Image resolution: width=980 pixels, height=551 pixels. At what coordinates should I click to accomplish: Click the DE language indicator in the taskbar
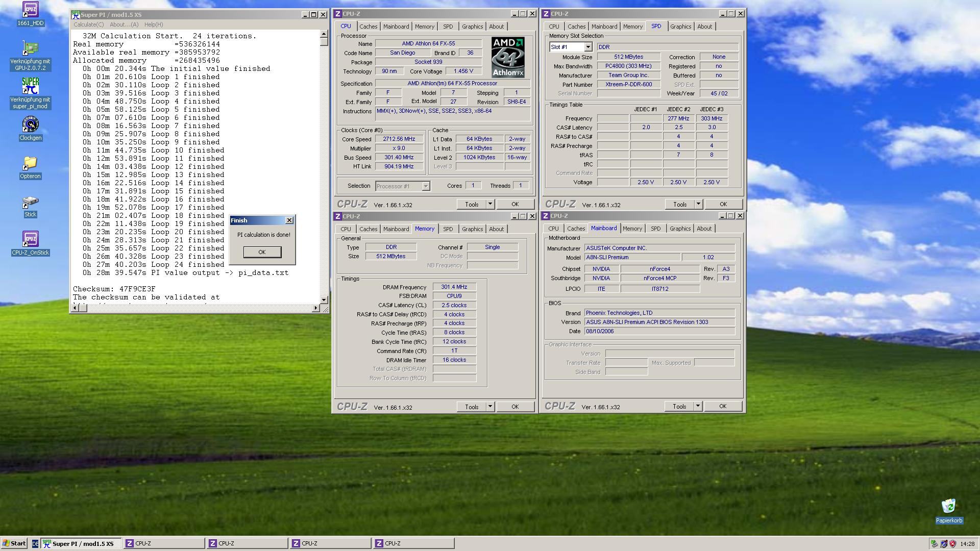[35, 543]
